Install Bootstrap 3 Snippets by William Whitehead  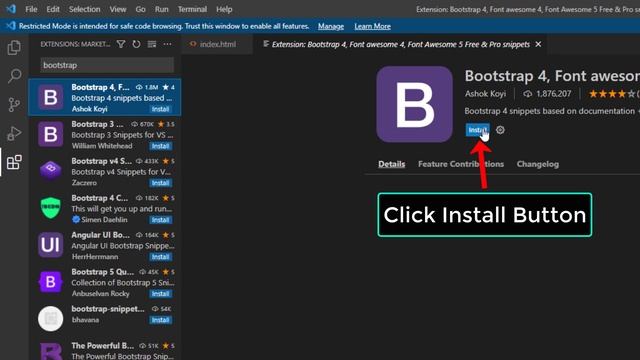click(x=160, y=146)
